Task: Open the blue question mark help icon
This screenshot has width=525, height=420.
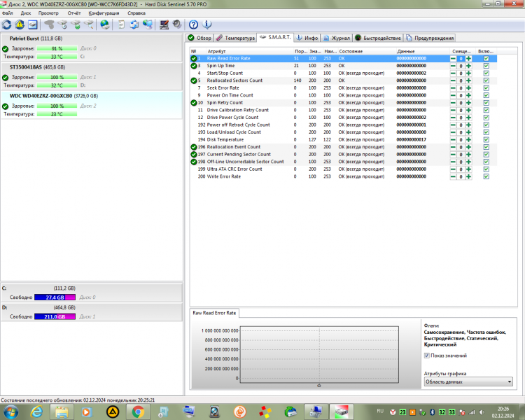Action: [x=193, y=24]
